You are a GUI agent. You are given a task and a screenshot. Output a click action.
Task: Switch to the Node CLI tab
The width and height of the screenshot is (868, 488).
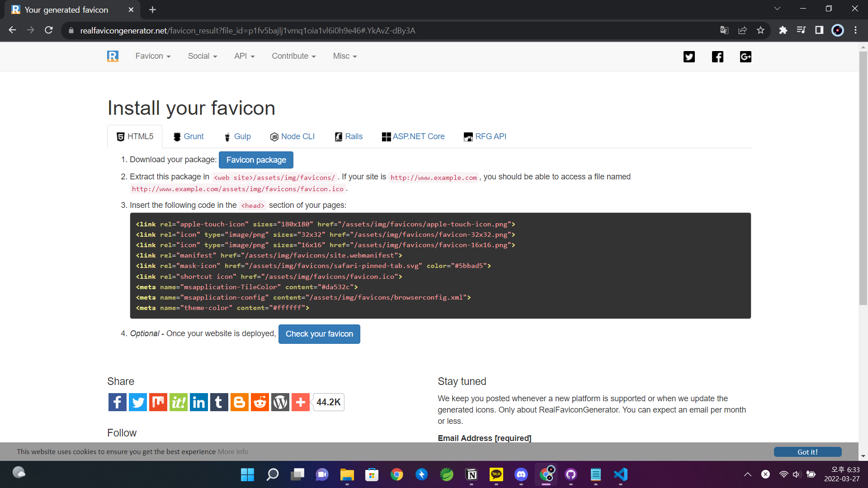pyautogui.click(x=292, y=136)
